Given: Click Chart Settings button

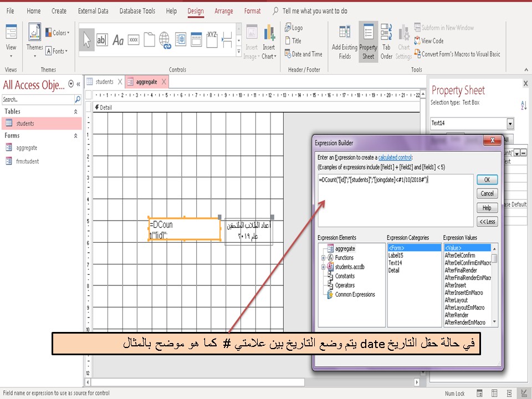Looking at the screenshot, I should [403, 42].
